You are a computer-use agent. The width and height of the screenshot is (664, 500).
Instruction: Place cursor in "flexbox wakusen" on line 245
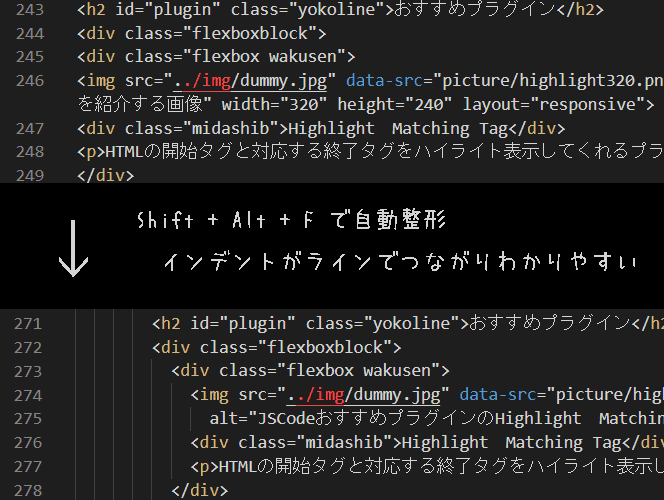pos(264,57)
